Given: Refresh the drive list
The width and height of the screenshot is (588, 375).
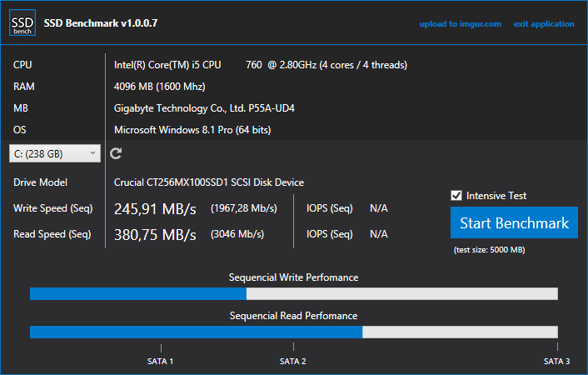Looking at the screenshot, I should point(117,153).
